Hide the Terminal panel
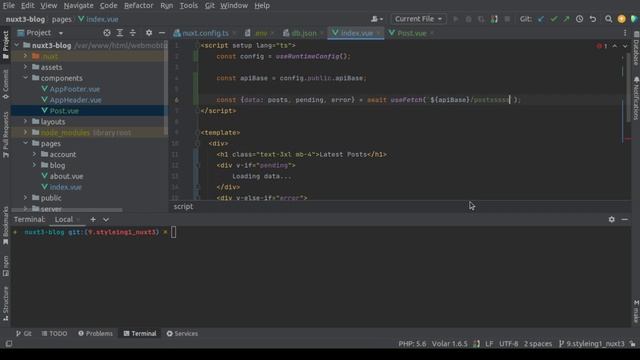 624,220
